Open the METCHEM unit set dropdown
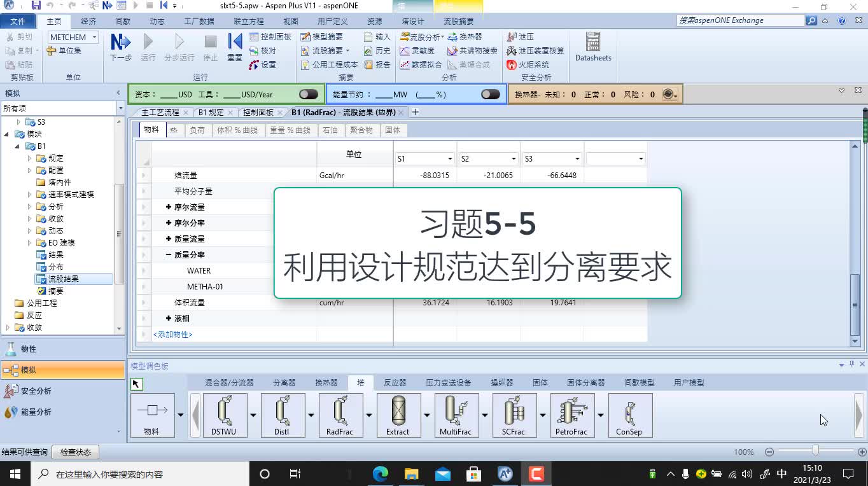Viewport: 868px width, 486px height. coord(93,36)
